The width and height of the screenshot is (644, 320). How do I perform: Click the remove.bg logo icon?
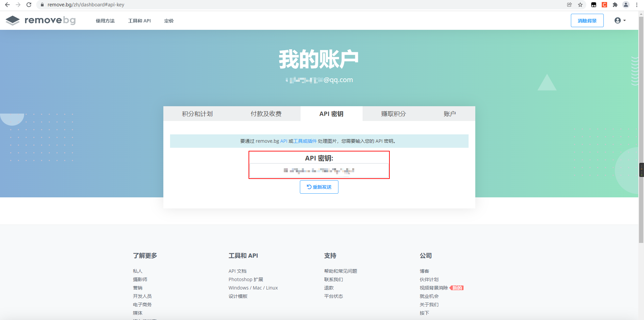pyautogui.click(x=13, y=20)
